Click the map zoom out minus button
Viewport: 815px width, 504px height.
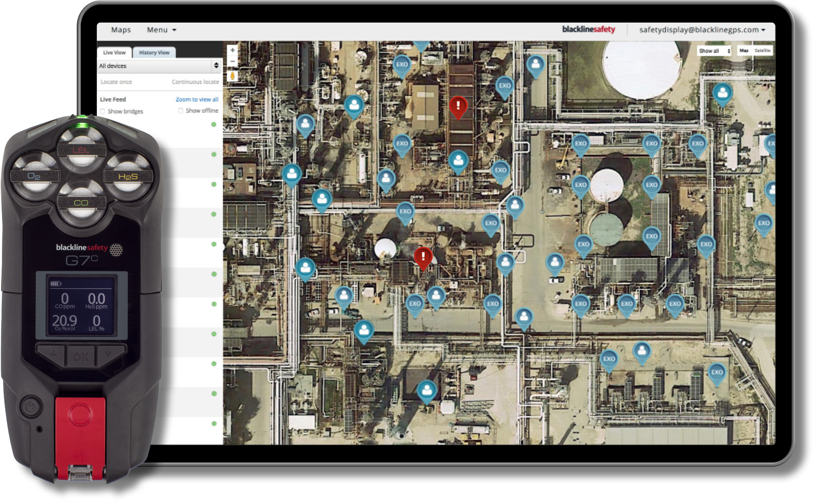pos(232,61)
